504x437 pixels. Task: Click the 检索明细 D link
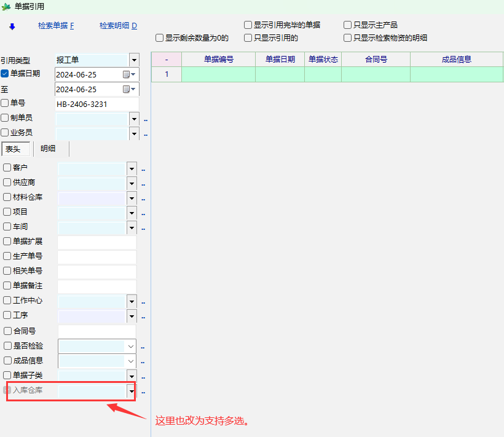118,26
